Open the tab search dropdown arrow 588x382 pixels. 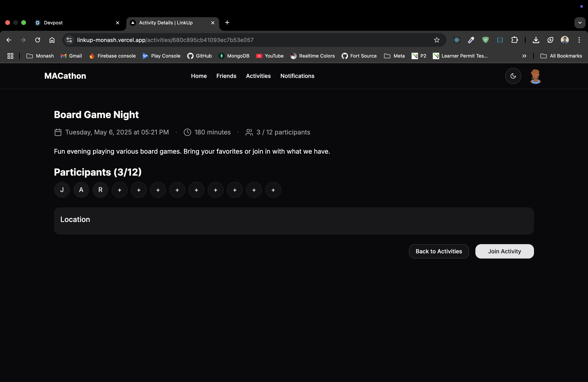tap(580, 23)
